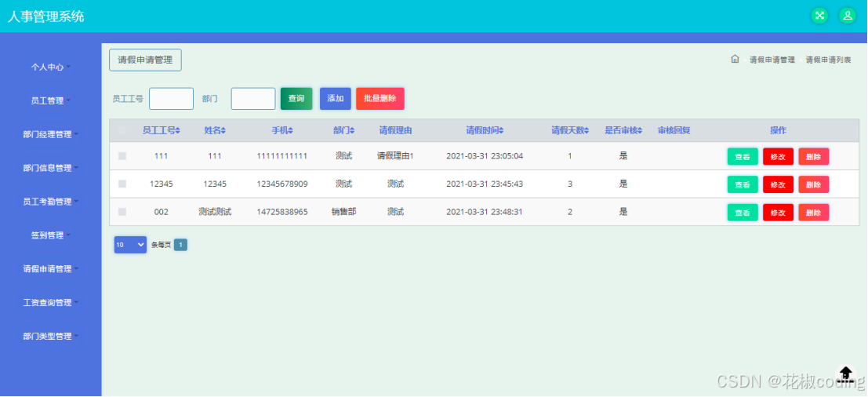
Task: Delete the employee 002 leave record
Action: point(813,212)
